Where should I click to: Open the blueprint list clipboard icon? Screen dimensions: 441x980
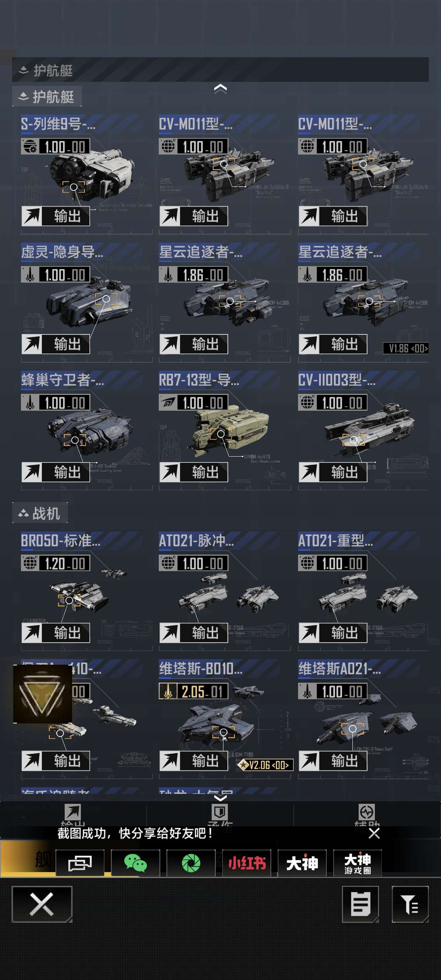[360, 904]
